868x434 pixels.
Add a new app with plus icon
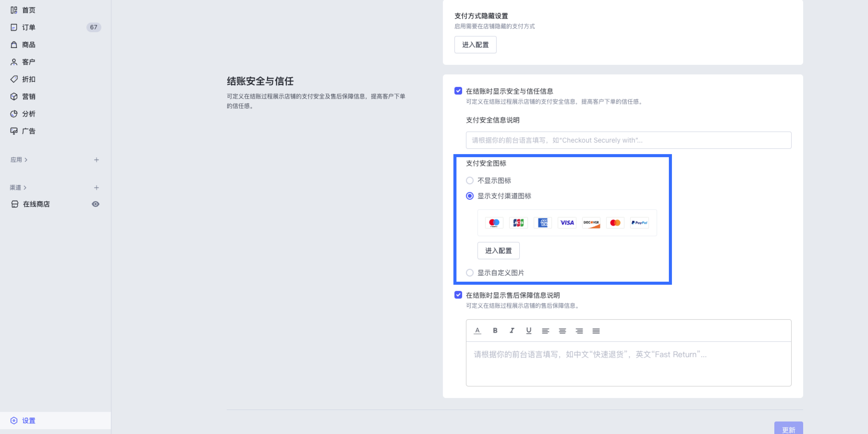(96, 160)
